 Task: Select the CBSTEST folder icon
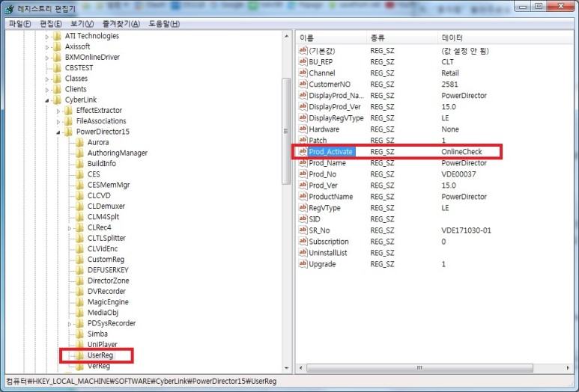click(57, 68)
